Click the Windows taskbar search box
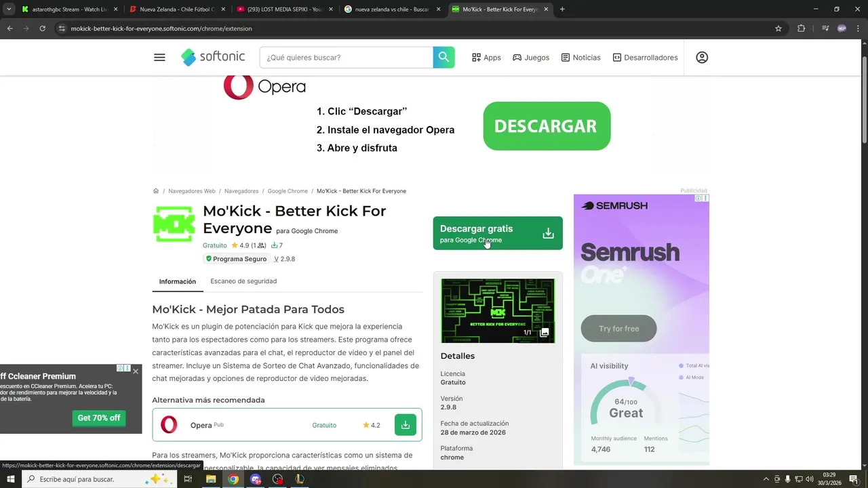The image size is (868, 488). click(x=100, y=479)
